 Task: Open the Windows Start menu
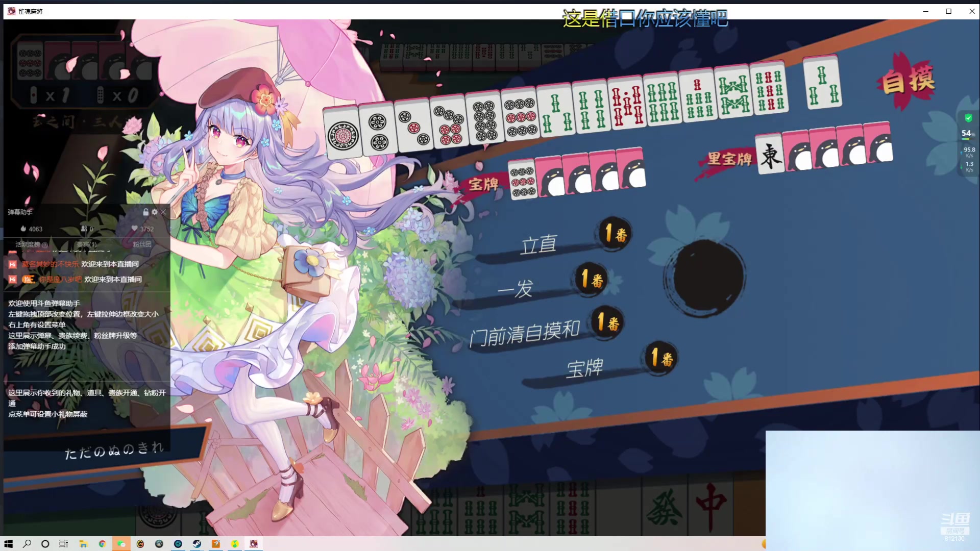[9, 543]
